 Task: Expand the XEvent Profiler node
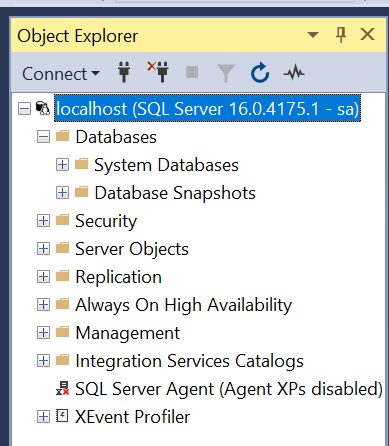[43, 417]
